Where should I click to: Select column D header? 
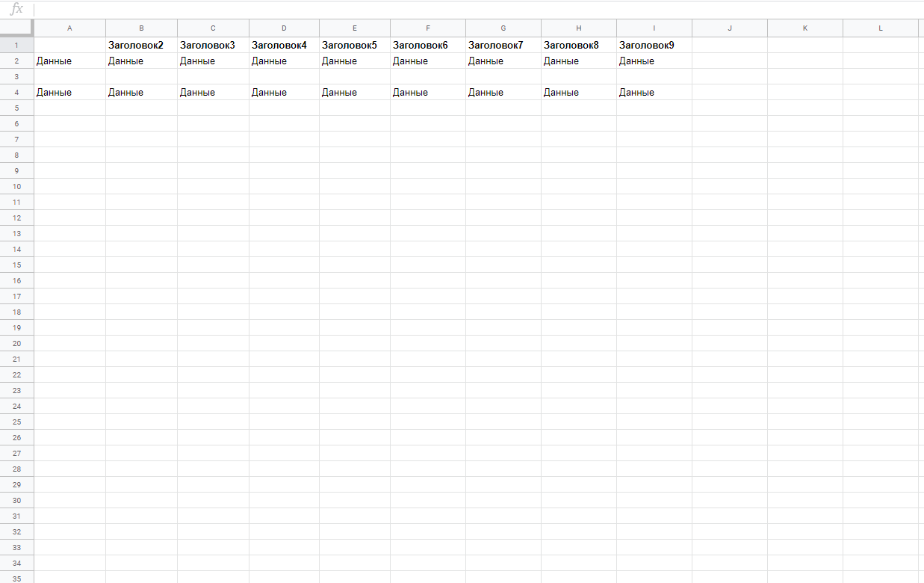[x=284, y=28]
